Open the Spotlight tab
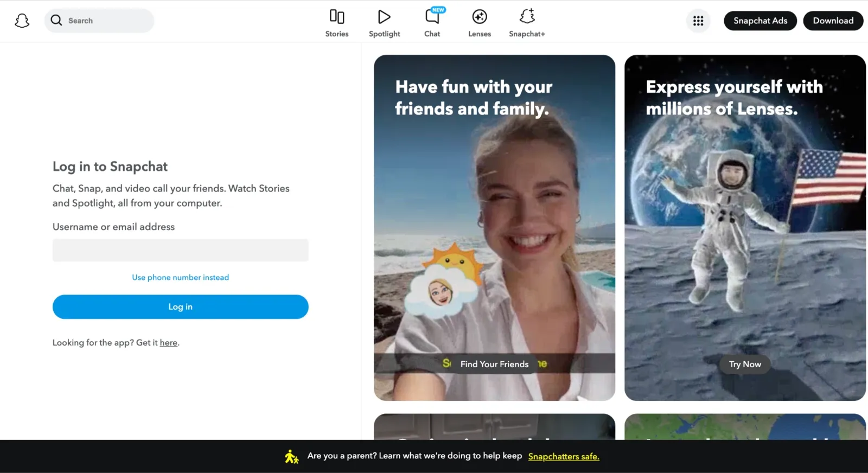 385,23
